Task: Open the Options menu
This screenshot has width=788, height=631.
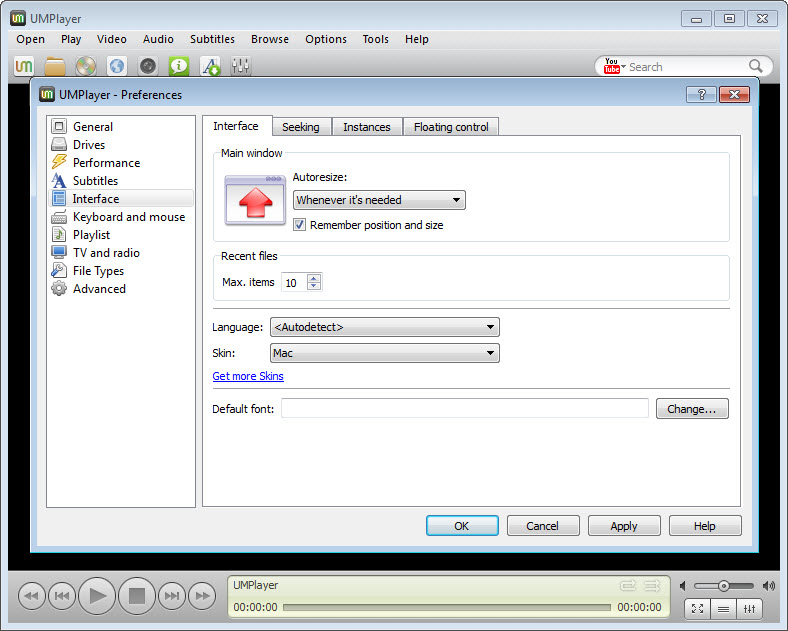Action: click(x=326, y=39)
